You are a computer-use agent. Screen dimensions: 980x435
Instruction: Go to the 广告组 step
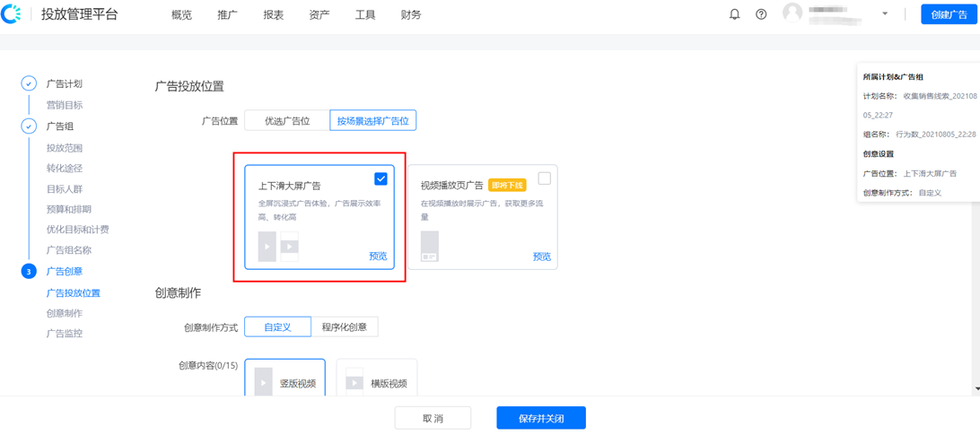[60, 126]
